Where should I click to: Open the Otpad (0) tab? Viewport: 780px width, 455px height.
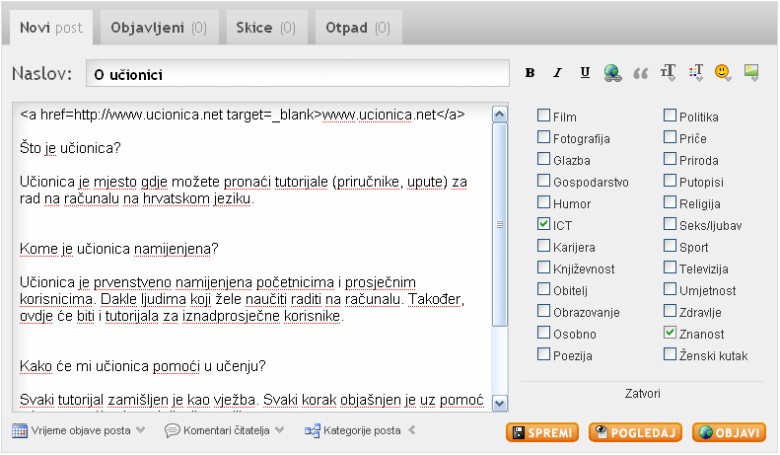coord(358,28)
